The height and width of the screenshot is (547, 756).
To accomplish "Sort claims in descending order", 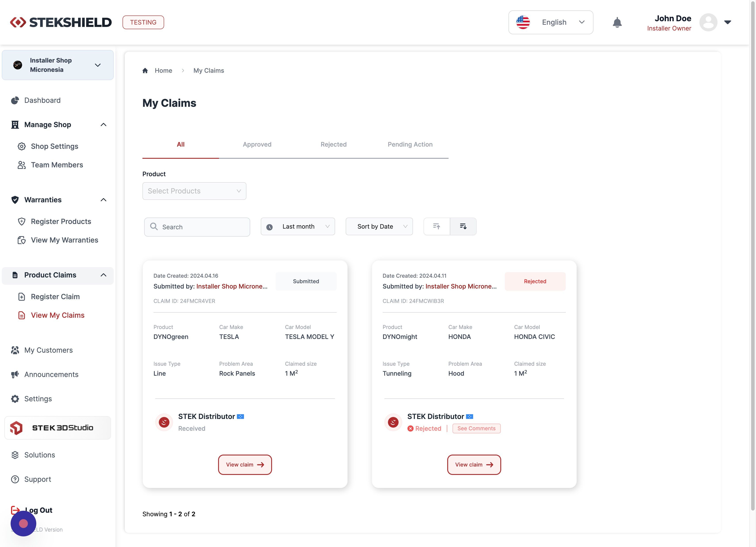I will point(463,227).
